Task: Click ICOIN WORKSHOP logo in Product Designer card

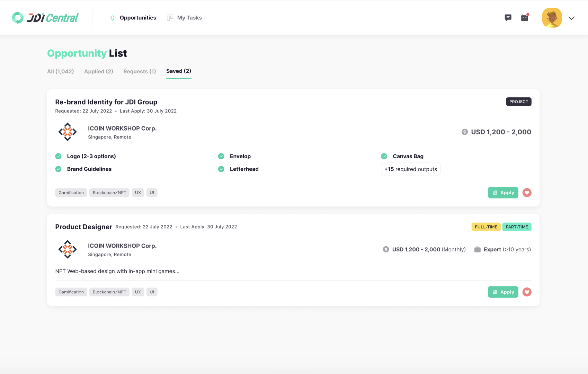Action: (68, 249)
